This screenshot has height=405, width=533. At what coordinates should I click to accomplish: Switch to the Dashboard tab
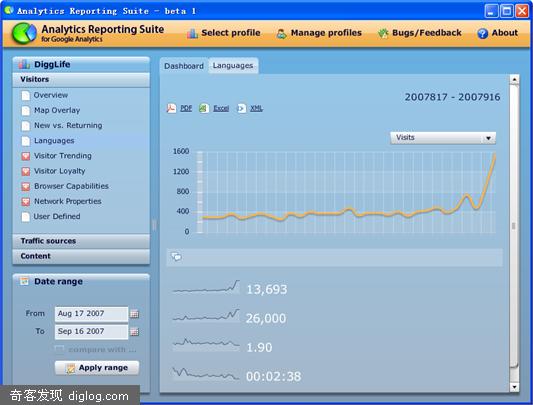pyautogui.click(x=184, y=66)
